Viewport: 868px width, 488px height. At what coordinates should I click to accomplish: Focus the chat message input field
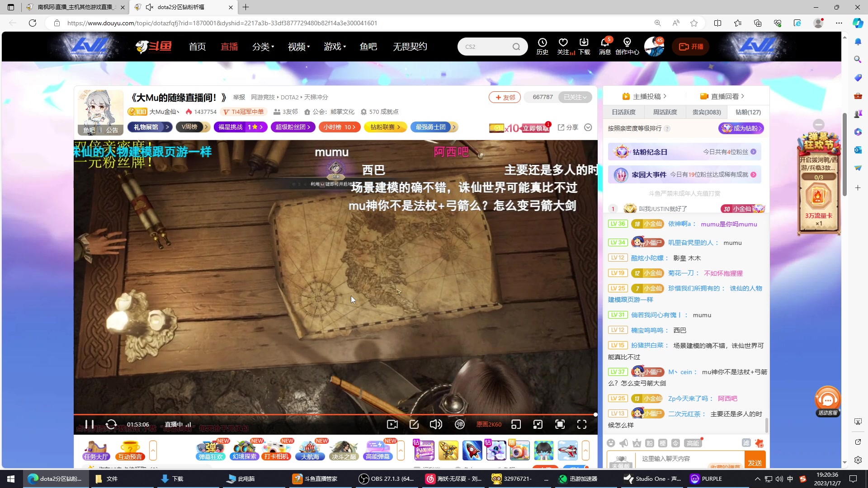689,459
